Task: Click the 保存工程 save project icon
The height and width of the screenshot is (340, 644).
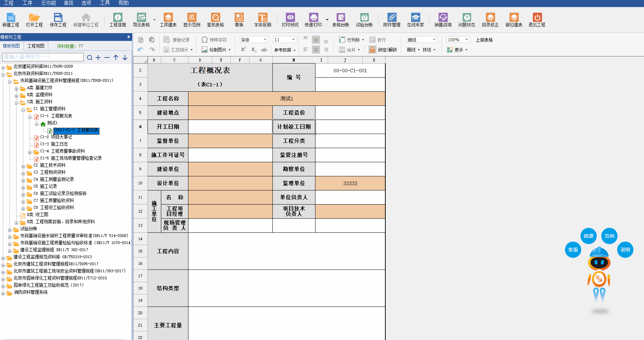Action: pyautogui.click(x=58, y=17)
